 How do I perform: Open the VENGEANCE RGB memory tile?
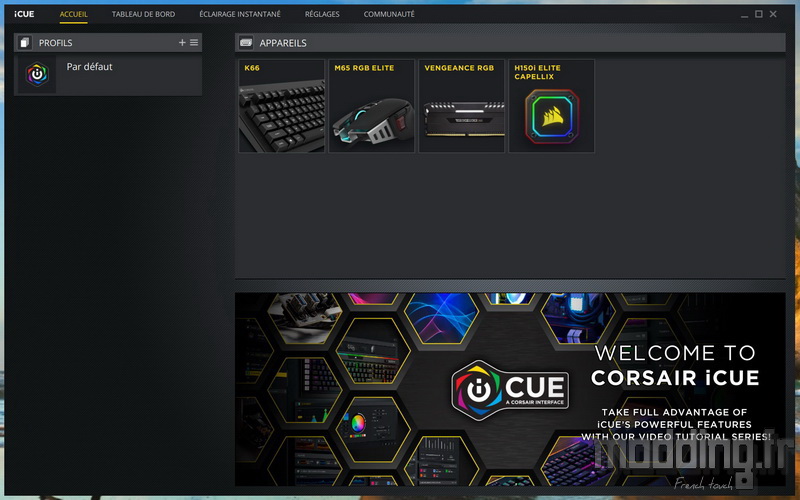[462, 106]
